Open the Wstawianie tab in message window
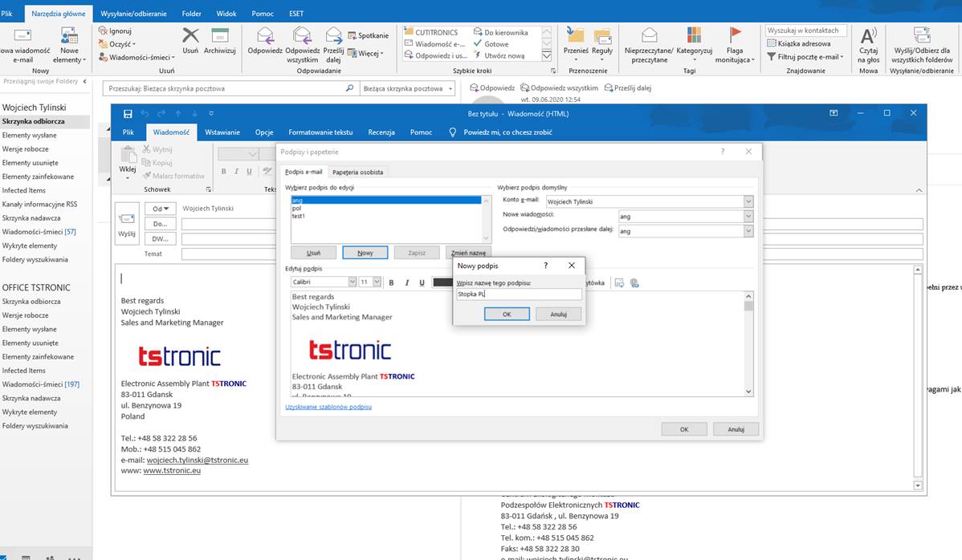The height and width of the screenshot is (560, 962). 222,132
